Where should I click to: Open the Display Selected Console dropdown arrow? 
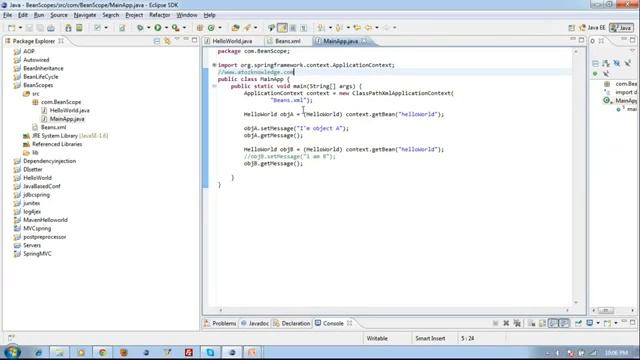(x=598, y=323)
